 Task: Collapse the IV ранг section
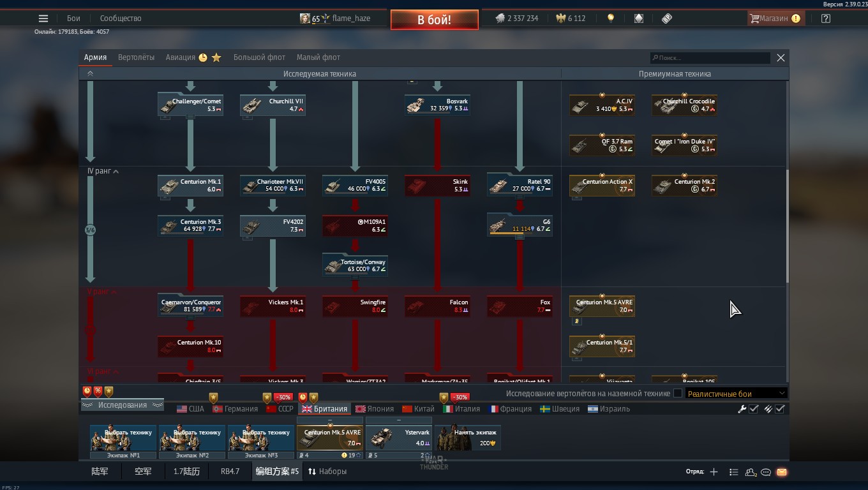[116, 172]
